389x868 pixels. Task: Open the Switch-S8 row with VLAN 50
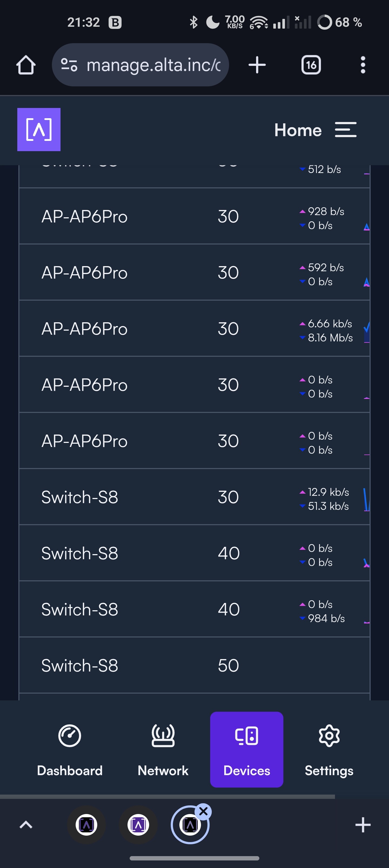click(195, 665)
